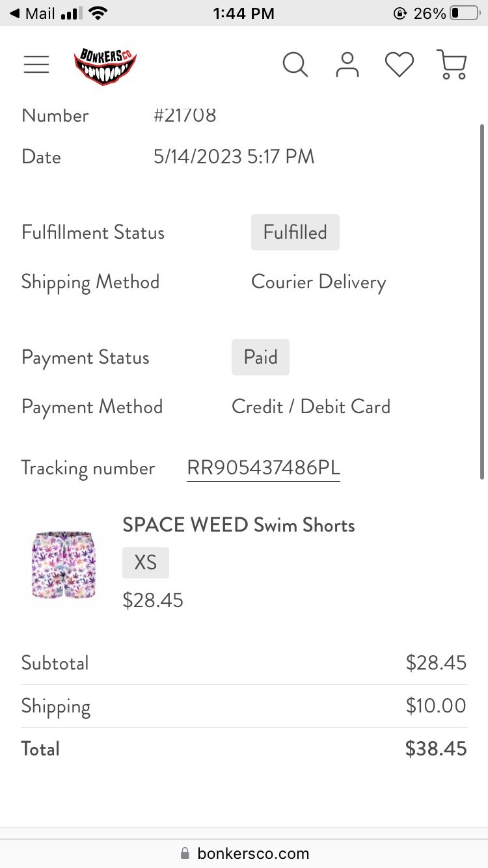The image size is (488, 868).
Task: Open the account profile icon
Action: [347, 64]
